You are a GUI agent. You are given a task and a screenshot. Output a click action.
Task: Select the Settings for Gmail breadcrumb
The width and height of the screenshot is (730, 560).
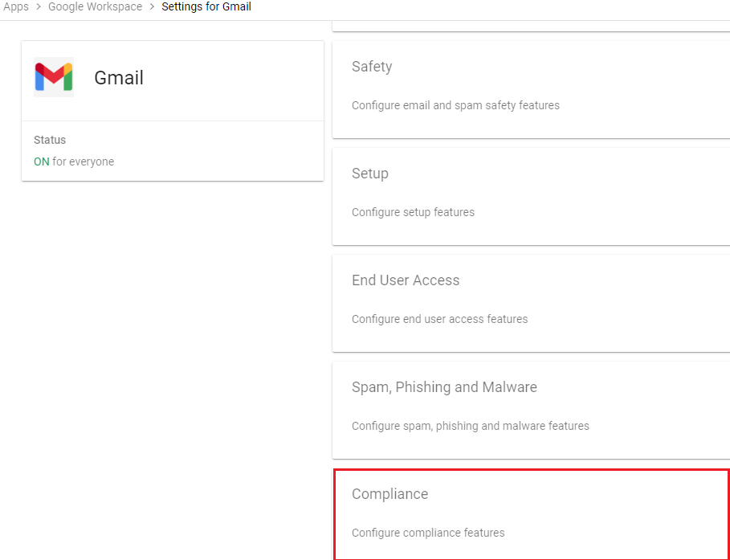(x=206, y=7)
